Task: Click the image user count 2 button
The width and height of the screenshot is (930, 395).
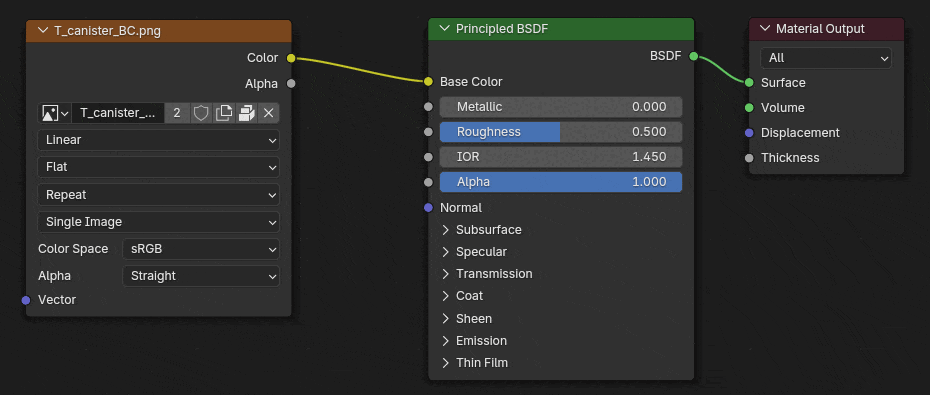Action: (x=177, y=113)
